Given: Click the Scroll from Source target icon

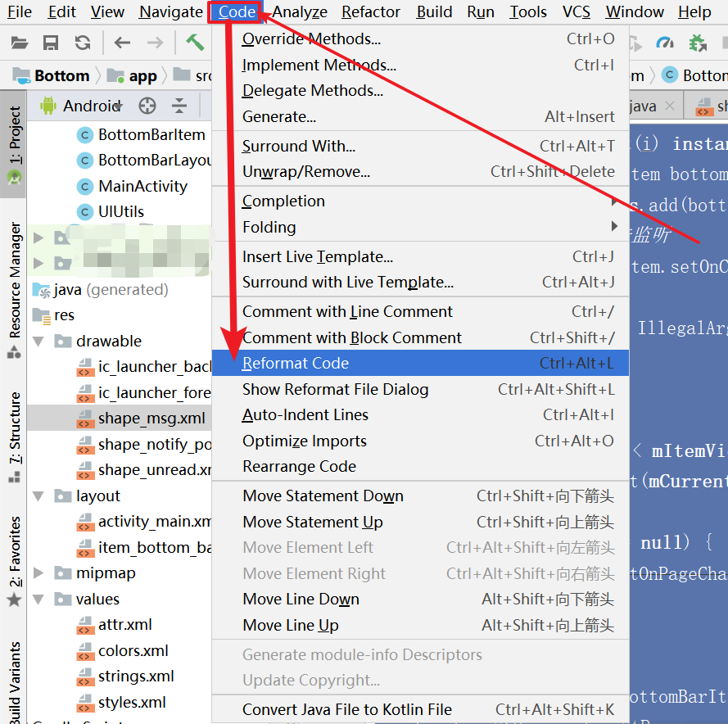Looking at the screenshot, I should click(x=147, y=106).
